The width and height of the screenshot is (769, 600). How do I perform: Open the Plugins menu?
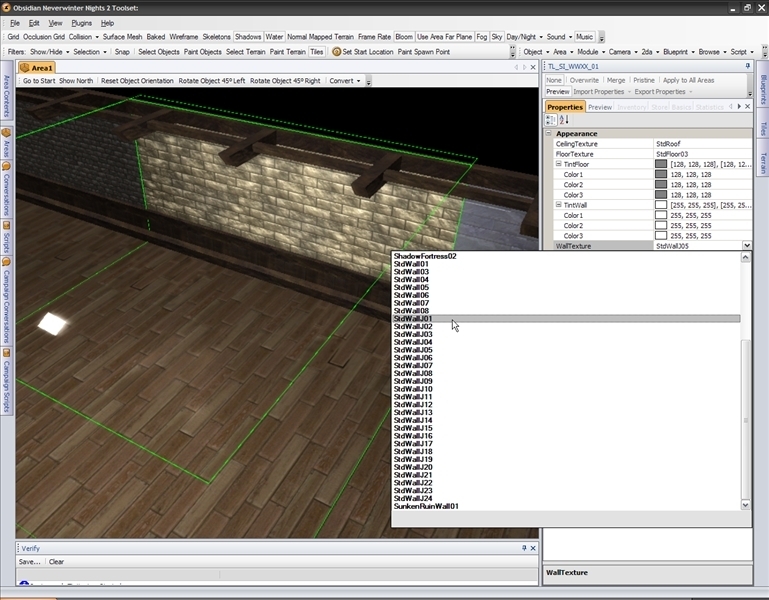(82, 22)
